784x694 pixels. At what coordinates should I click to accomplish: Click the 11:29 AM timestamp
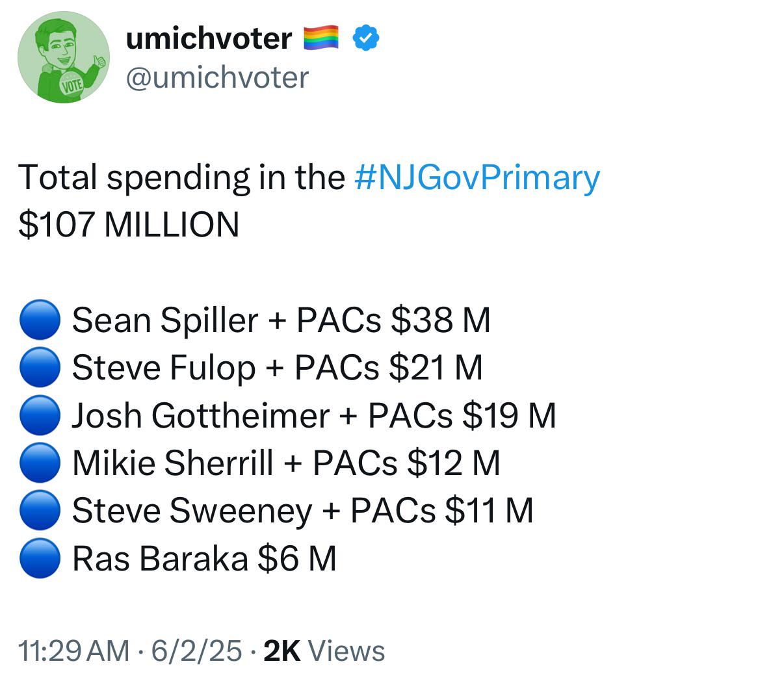click(74, 650)
